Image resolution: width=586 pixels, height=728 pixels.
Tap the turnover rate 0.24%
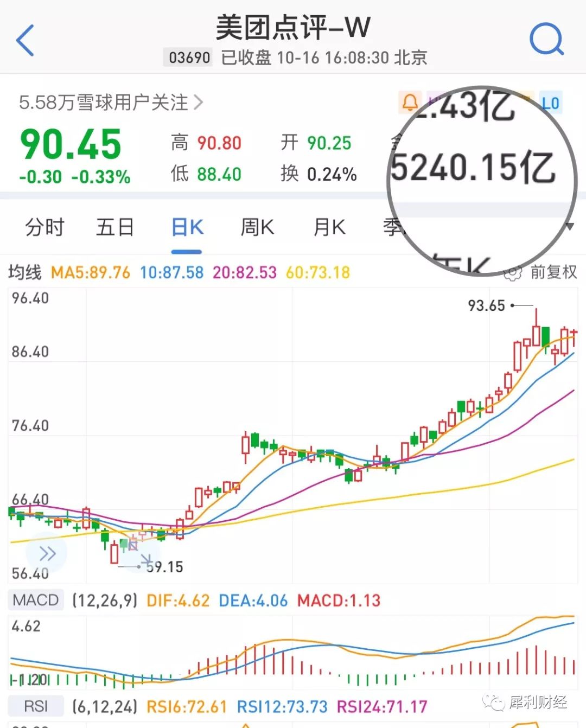332,174
